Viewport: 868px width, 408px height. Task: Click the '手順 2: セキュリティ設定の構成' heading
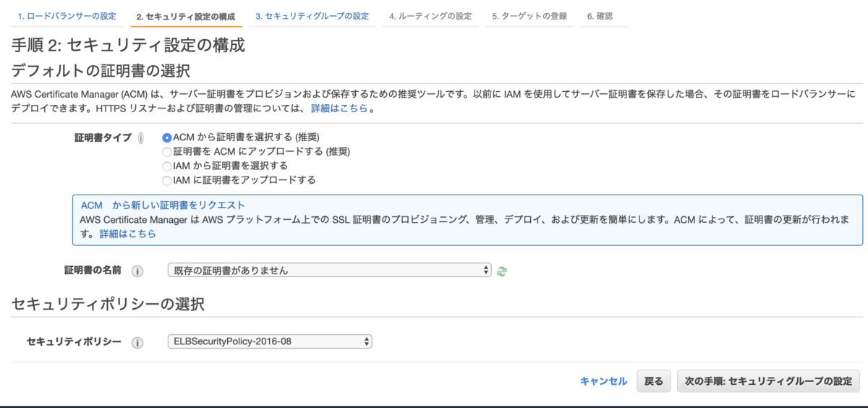click(129, 46)
